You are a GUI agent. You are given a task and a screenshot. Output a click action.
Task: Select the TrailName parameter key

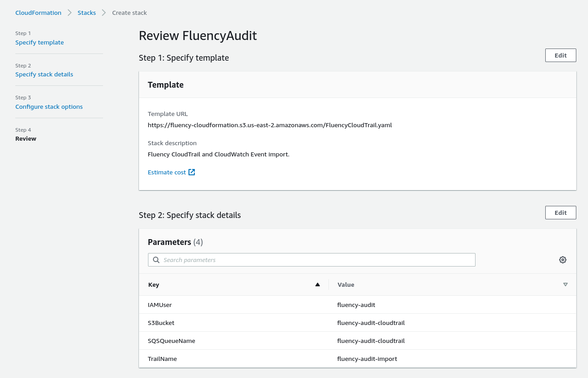pos(162,359)
